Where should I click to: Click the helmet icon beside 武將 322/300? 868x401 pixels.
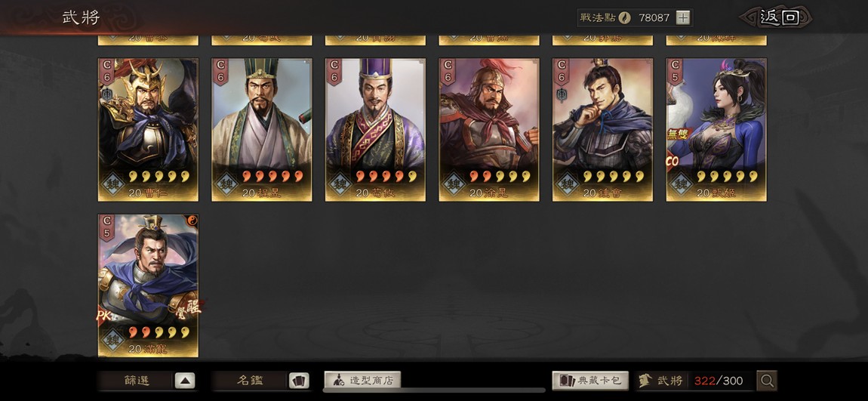645,381
